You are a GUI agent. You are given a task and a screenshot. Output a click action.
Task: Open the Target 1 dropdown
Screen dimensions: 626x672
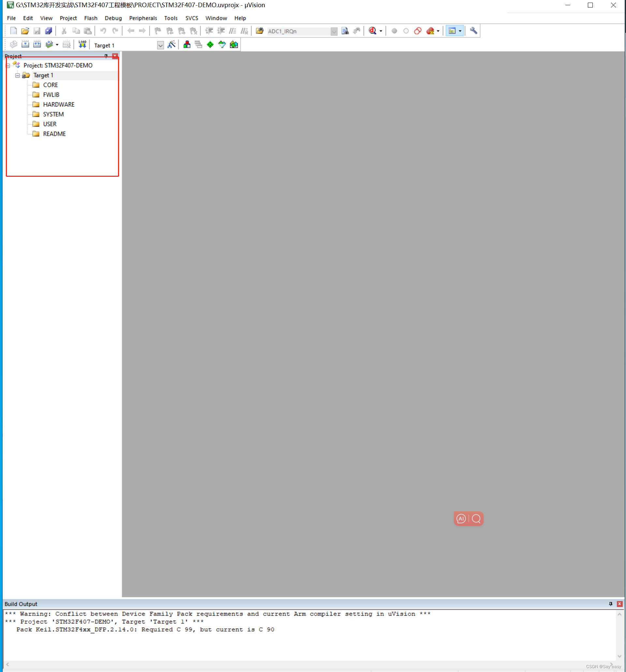(x=160, y=45)
